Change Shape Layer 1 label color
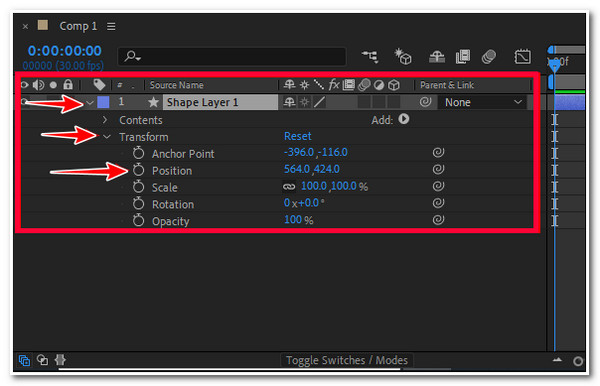The image size is (600, 386). pyautogui.click(x=103, y=102)
